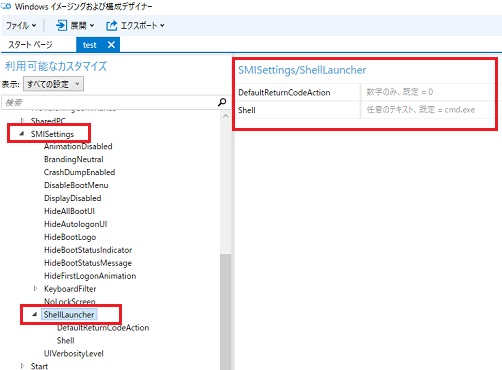Screen dimensions: 502x370
Task: Collapse the SMISettings node
Action: point(22,134)
